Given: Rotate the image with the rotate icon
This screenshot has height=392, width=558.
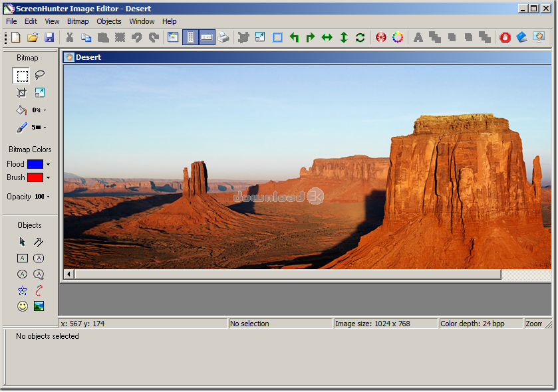Looking at the screenshot, I should [x=360, y=38].
